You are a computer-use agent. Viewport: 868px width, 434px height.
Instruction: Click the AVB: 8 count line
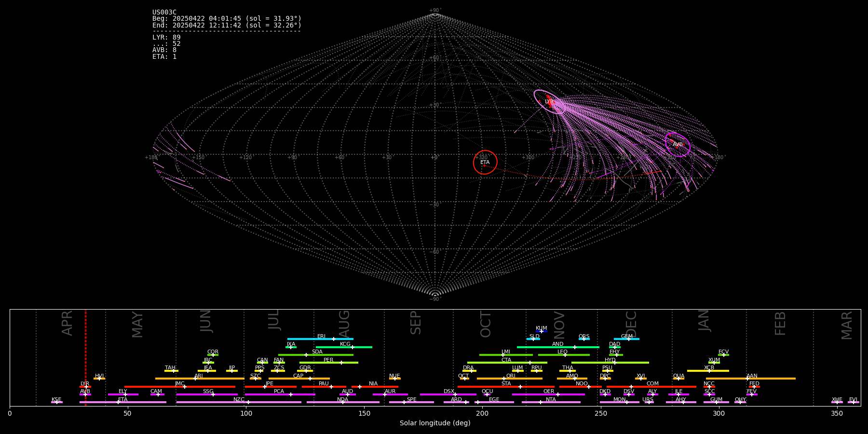click(x=164, y=50)
